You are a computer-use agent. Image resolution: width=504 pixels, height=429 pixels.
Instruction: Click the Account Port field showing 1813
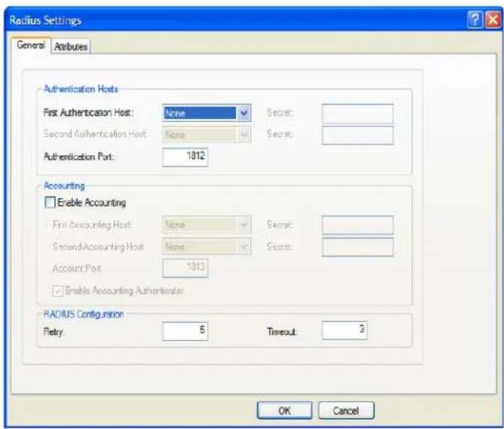click(x=185, y=268)
